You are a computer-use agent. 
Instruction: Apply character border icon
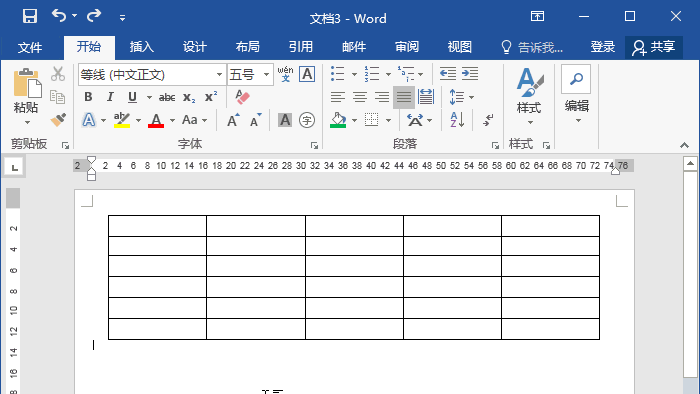pos(307,74)
